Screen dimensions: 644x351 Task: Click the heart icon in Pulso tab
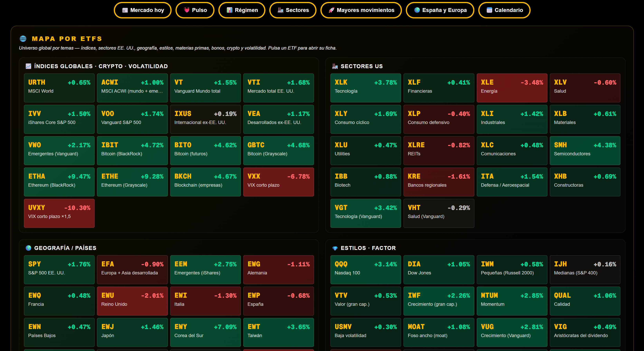click(187, 10)
